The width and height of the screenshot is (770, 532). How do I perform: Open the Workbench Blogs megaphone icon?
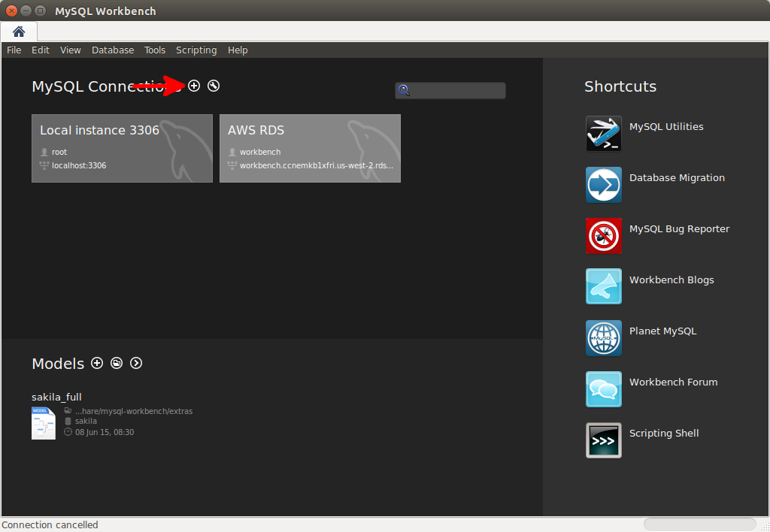pyautogui.click(x=604, y=286)
